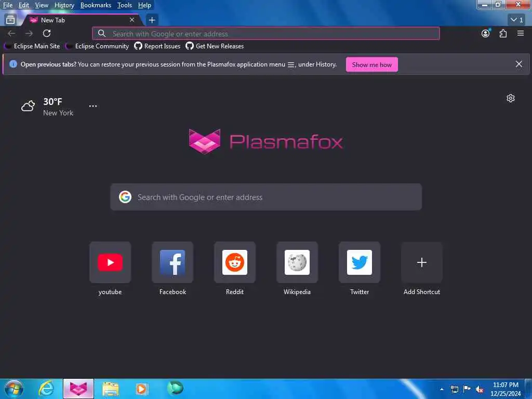Open the YouTube shortcut tile
532x399 pixels.
110,262
